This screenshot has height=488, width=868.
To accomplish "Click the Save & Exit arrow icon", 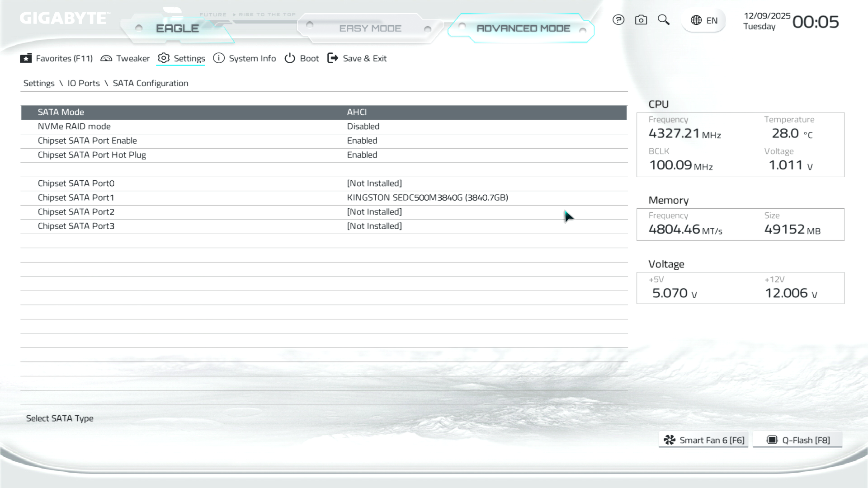I will (x=333, y=58).
